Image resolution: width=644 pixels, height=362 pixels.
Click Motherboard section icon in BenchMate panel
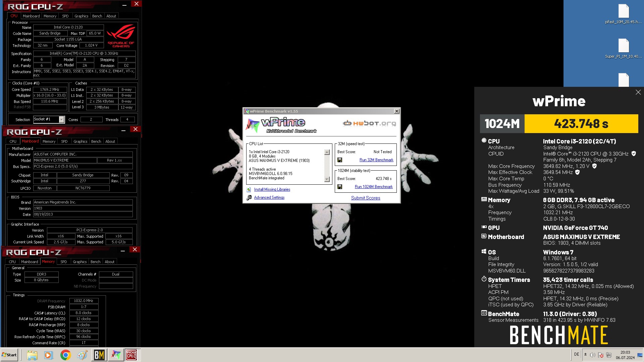pos(484,236)
